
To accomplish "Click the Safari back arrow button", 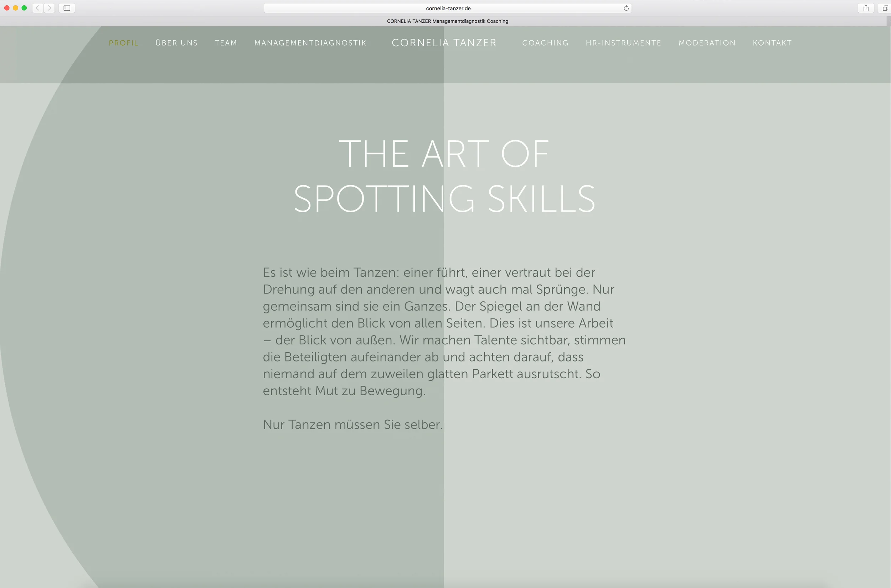I will coord(37,8).
